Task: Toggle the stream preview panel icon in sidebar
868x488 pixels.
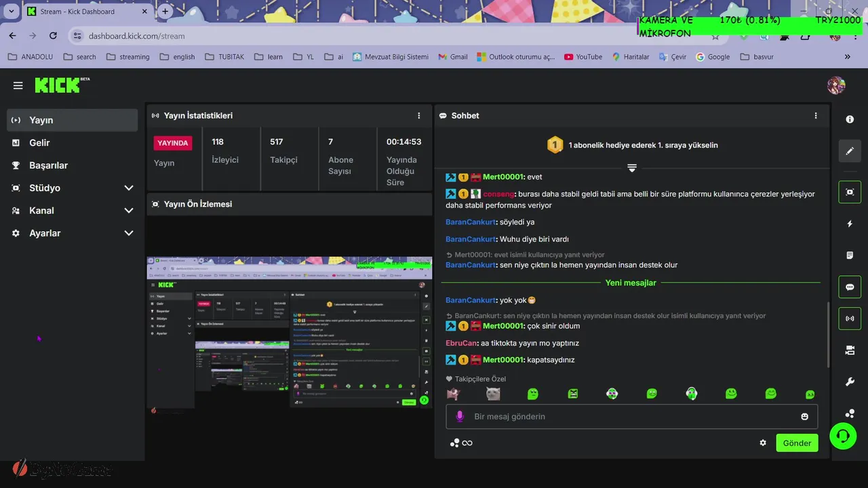Action: click(x=850, y=192)
